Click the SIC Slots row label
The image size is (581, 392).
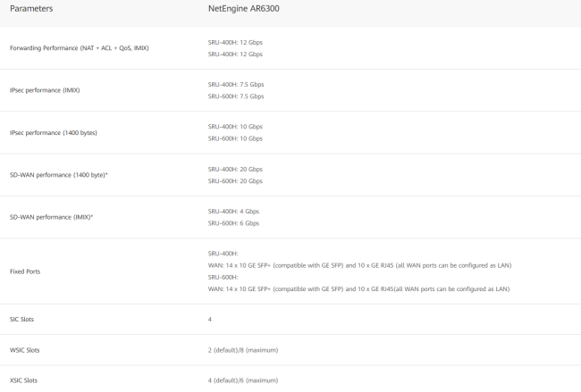tap(21, 319)
